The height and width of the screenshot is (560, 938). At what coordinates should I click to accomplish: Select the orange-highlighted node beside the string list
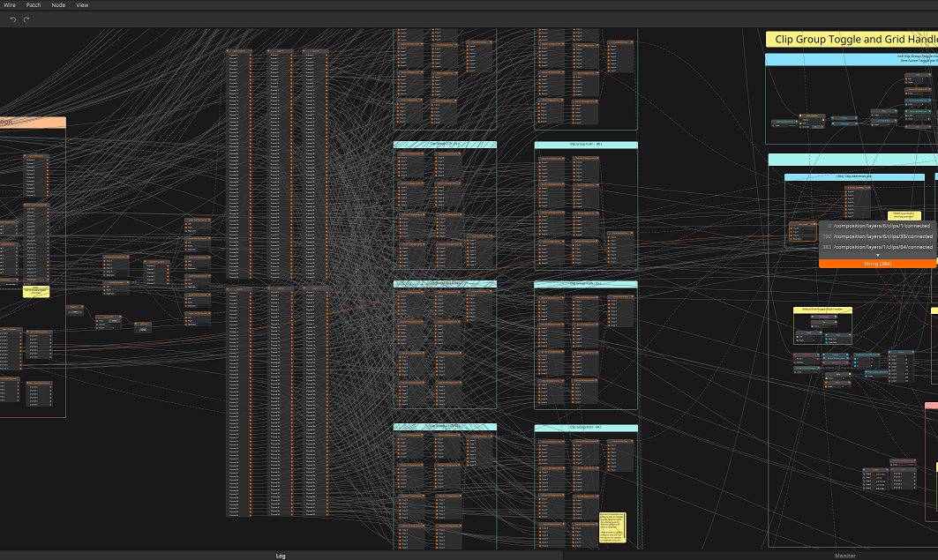(802, 232)
